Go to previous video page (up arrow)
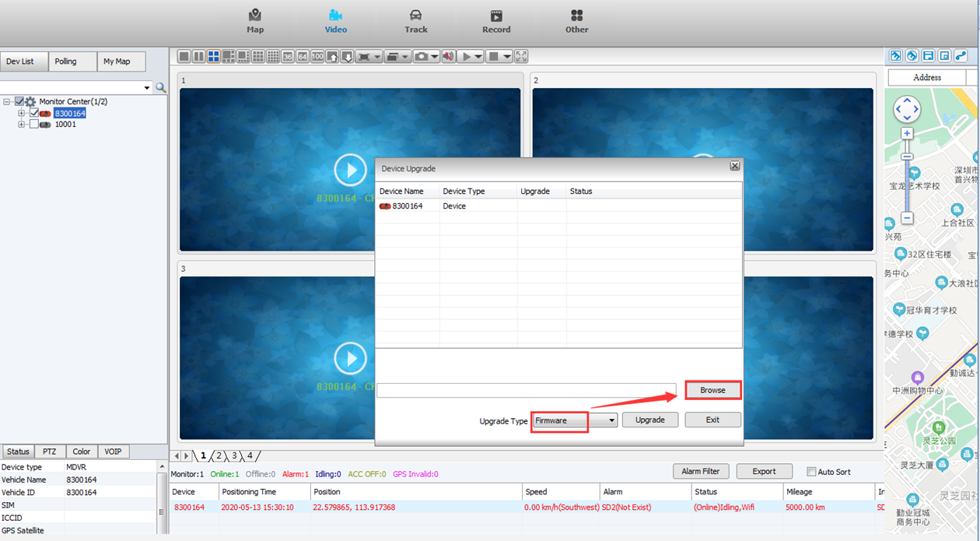Image resolution: width=980 pixels, height=541 pixels. coord(332,57)
